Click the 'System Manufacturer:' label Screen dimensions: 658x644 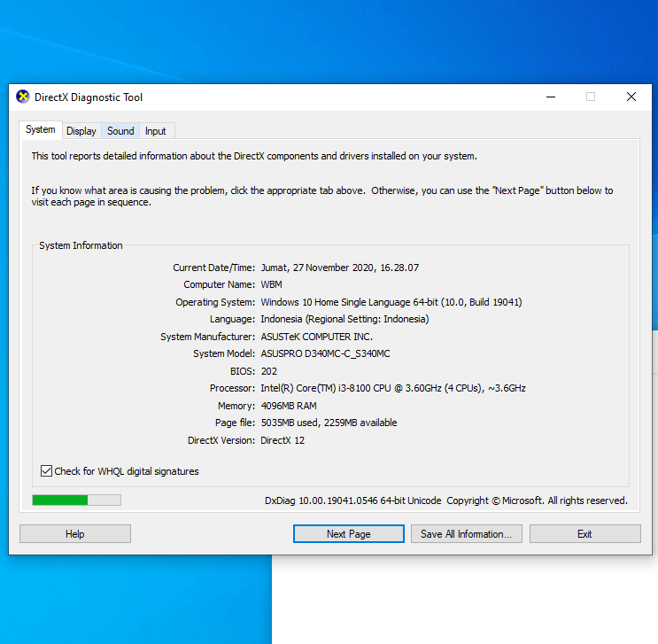click(208, 337)
